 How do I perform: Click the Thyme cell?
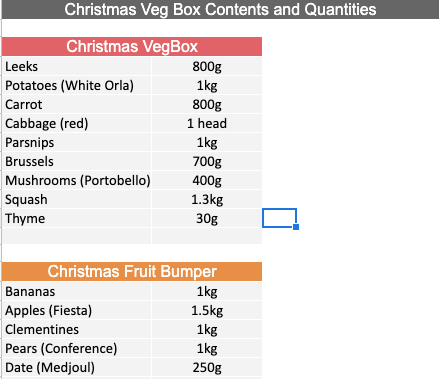(77, 218)
